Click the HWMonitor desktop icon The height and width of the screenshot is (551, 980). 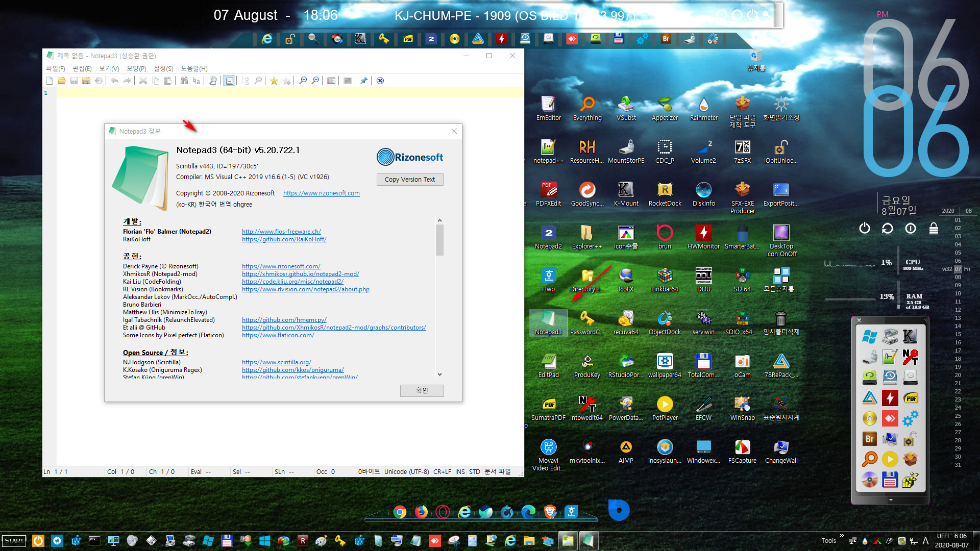pyautogui.click(x=703, y=237)
